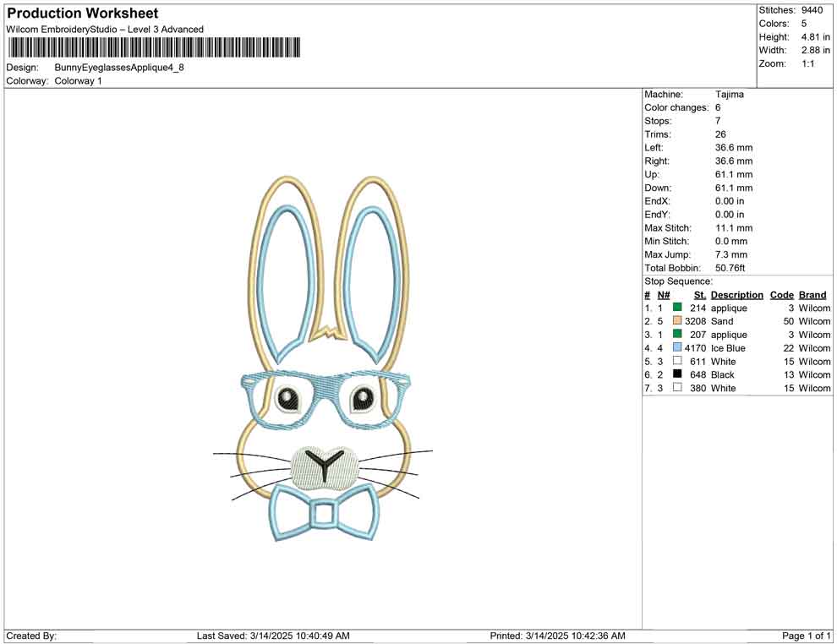Click the St. column header
Screen dimensions: 837x644
click(x=700, y=295)
